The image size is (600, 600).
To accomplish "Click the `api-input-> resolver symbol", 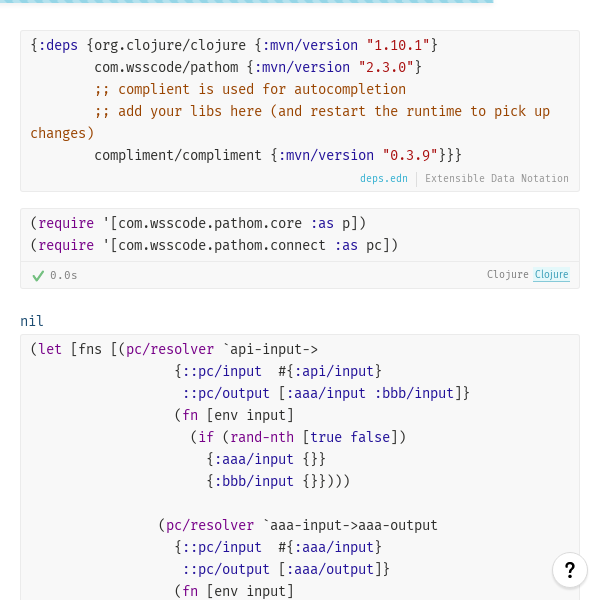I will click(x=270, y=349).
